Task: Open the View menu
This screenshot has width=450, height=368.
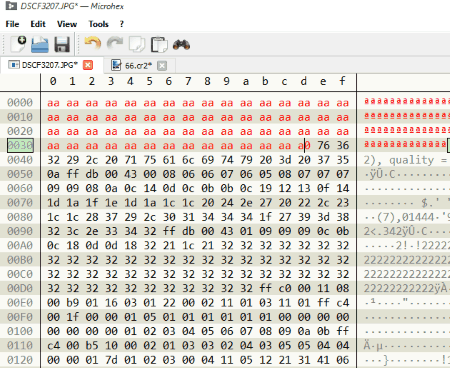Action: [x=67, y=24]
